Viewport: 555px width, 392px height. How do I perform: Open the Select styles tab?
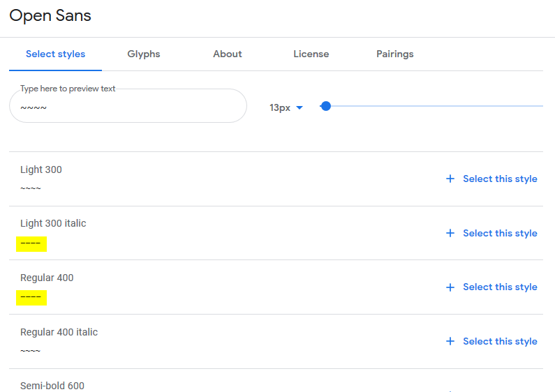point(56,54)
